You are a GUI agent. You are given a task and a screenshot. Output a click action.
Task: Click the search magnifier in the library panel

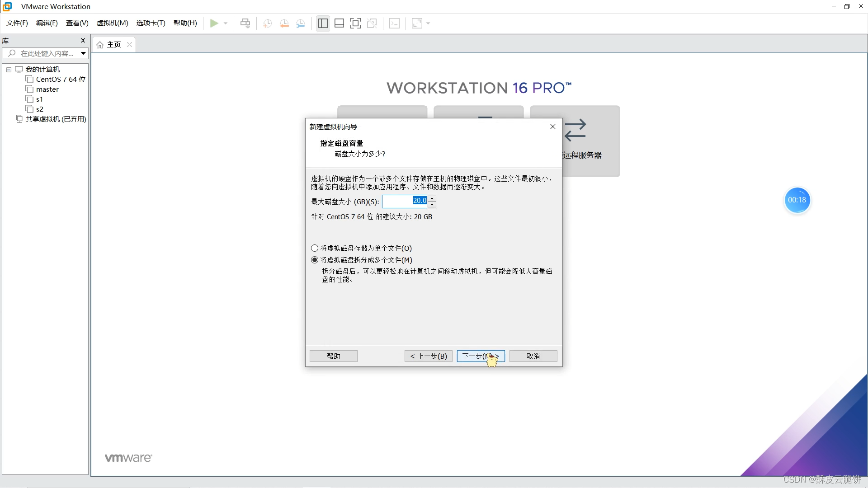(13, 53)
